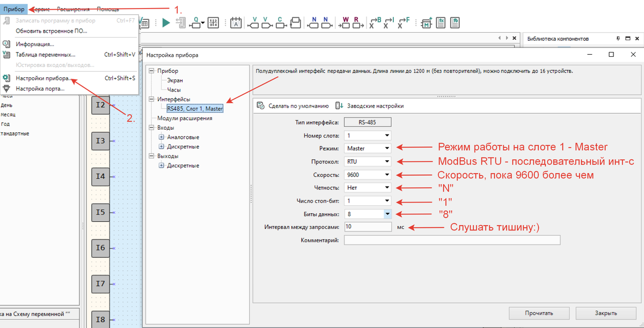Select RS485, Слот 1, Master tree item
This screenshot has width=644, height=328.
(195, 109)
